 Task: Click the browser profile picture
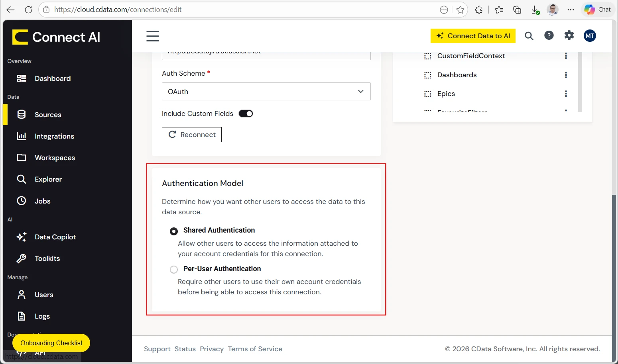[x=553, y=10]
